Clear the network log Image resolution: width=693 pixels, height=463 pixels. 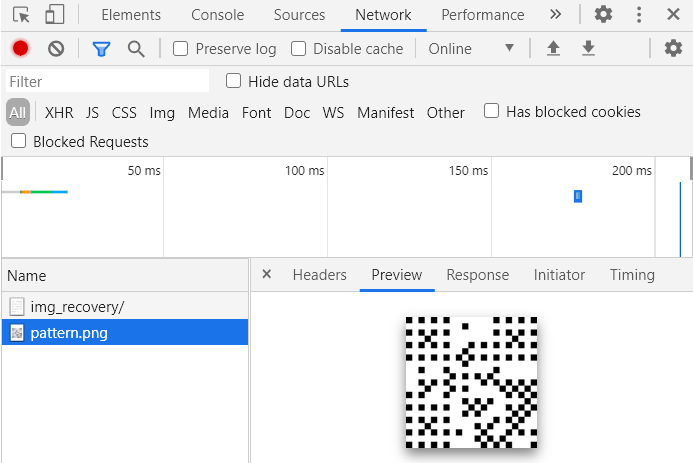pos(56,49)
